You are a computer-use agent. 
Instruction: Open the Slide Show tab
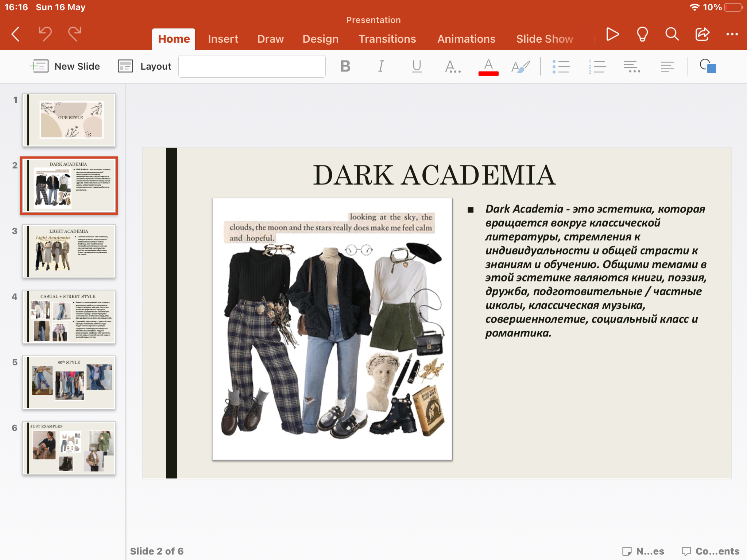544,39
